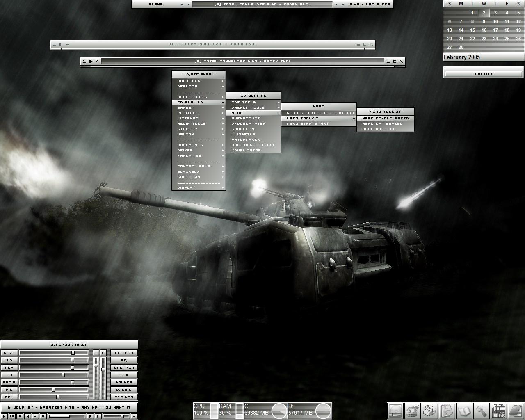Choose Nero StartSmart from the Nero menu
This screenshot has width=525, height=420.
[x=319, y=123]
